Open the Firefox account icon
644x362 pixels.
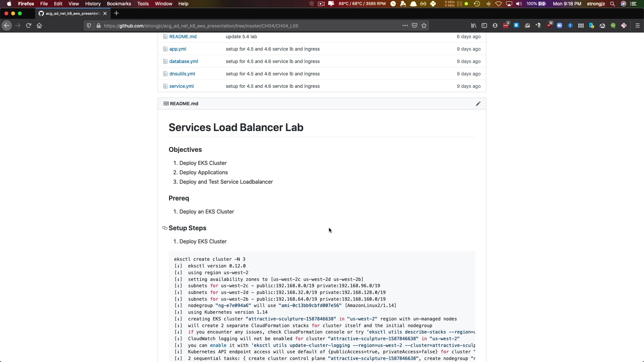tap(495, 26)
